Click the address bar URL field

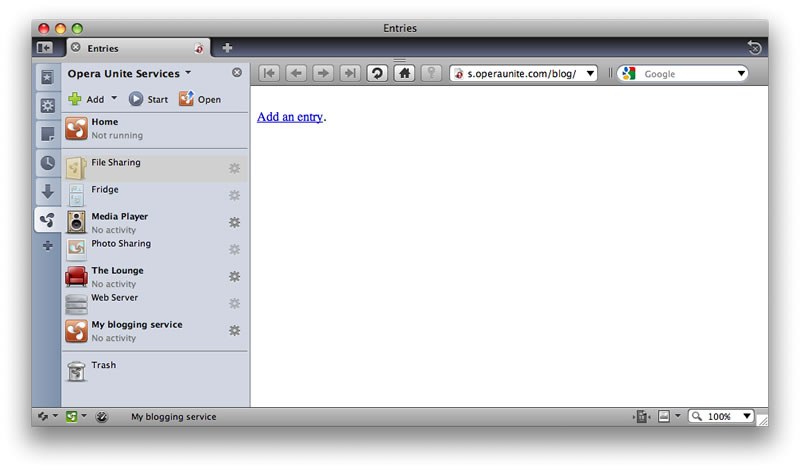[x=521, y=73]
